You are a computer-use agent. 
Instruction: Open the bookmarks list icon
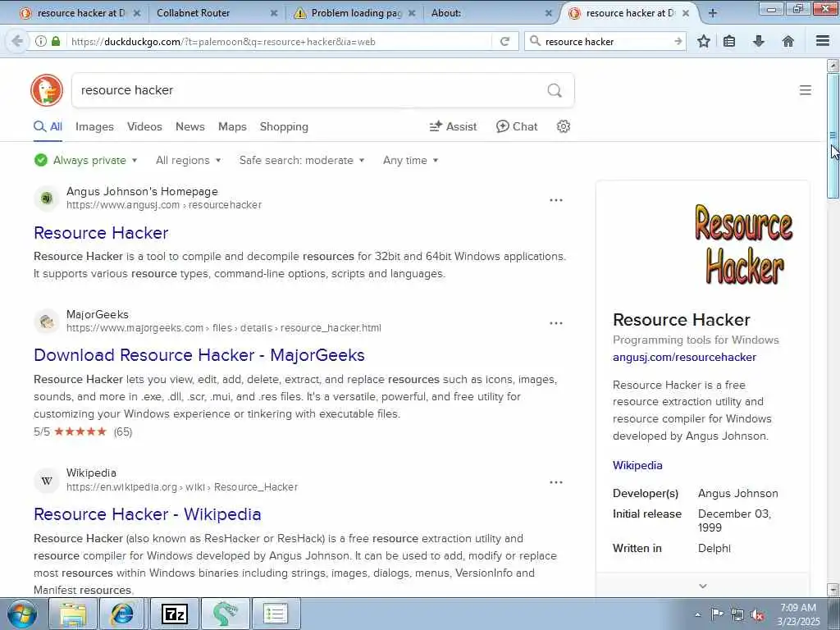(729, 41)
